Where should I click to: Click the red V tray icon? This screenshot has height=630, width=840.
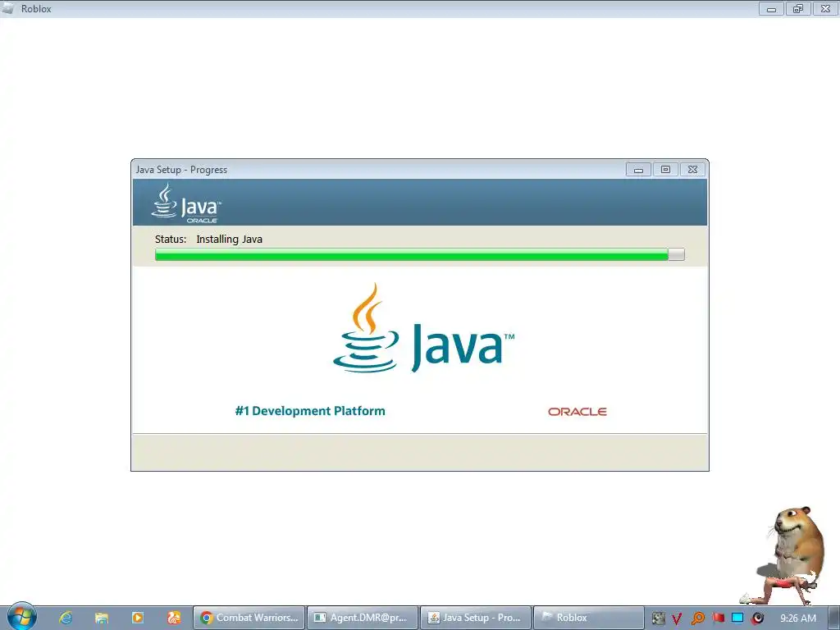pos(677,619)
